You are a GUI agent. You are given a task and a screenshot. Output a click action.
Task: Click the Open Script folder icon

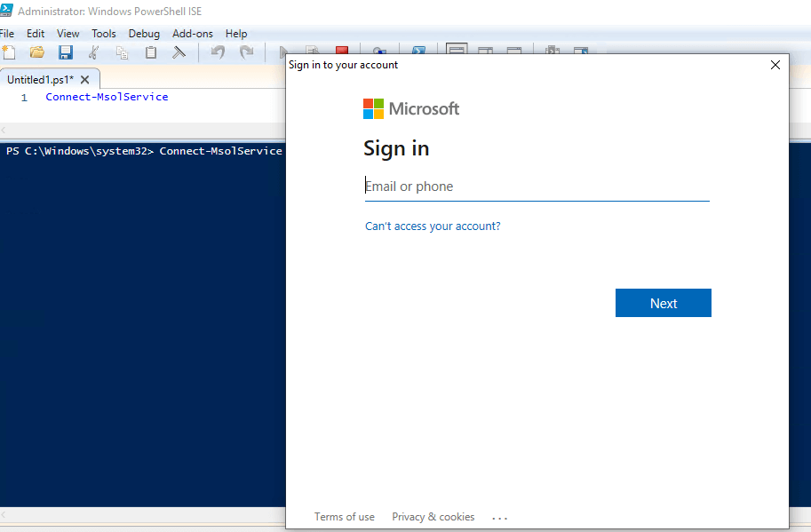36,52
